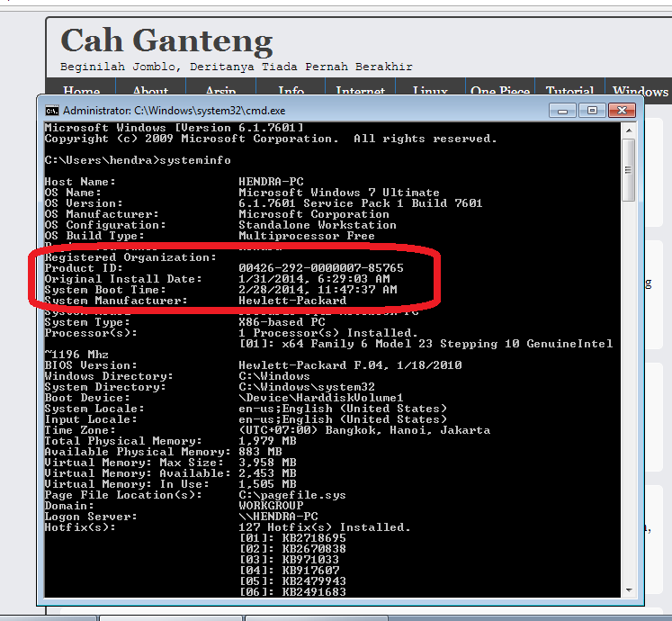Image resolution: width=672 pixels, height=621 pixels.
Task: Open the About menu on the blog
Action: point(150,91)
